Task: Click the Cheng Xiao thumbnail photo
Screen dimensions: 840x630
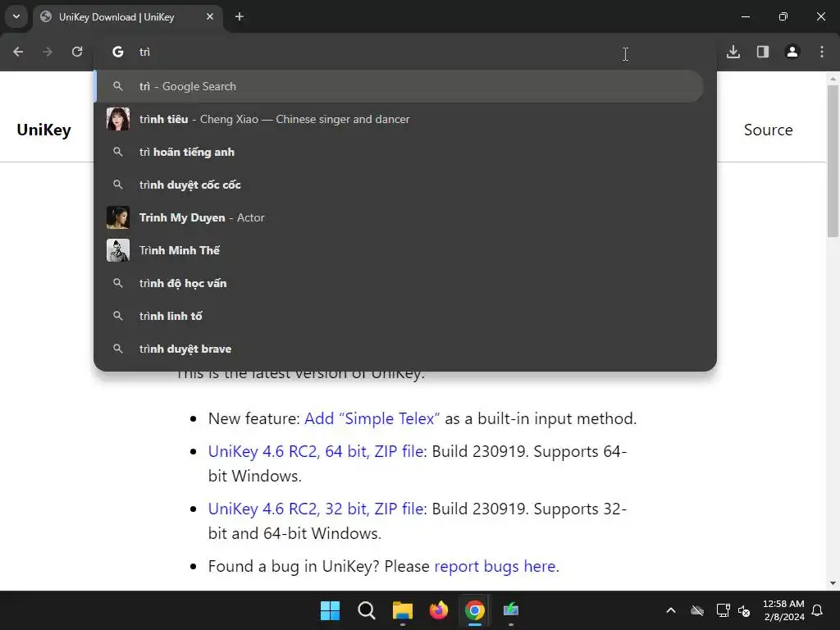Action: [118, 119]
